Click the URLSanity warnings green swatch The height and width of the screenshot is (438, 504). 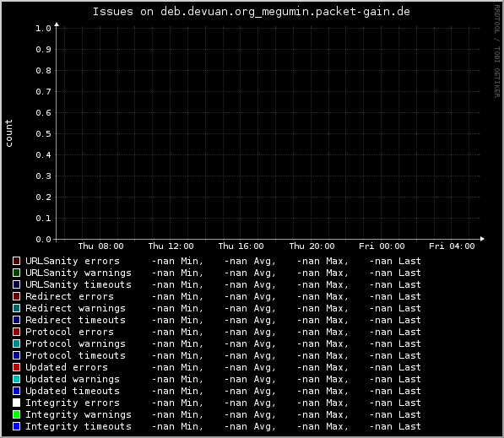pos(16,273)
